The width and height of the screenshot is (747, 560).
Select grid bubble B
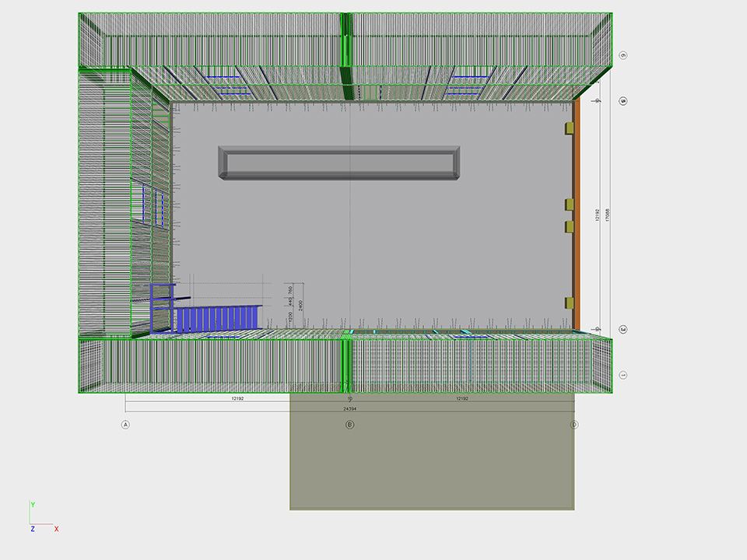(349, 425)
